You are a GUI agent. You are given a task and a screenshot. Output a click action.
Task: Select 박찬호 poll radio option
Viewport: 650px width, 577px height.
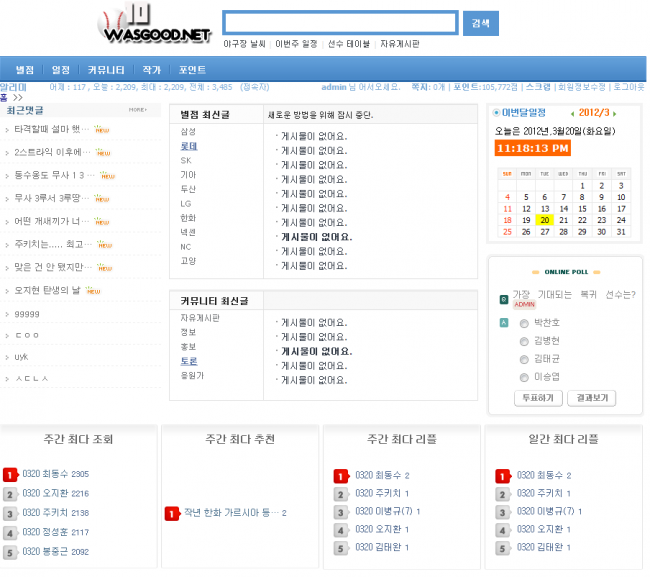point(524,323)
